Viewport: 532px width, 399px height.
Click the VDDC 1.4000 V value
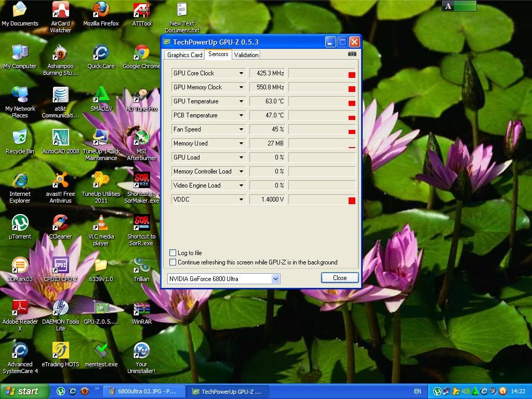(x=268, y=199)
